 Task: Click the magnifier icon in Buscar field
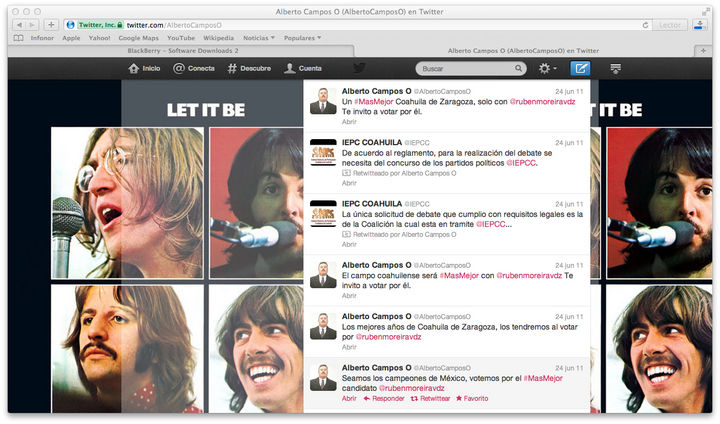518,69
